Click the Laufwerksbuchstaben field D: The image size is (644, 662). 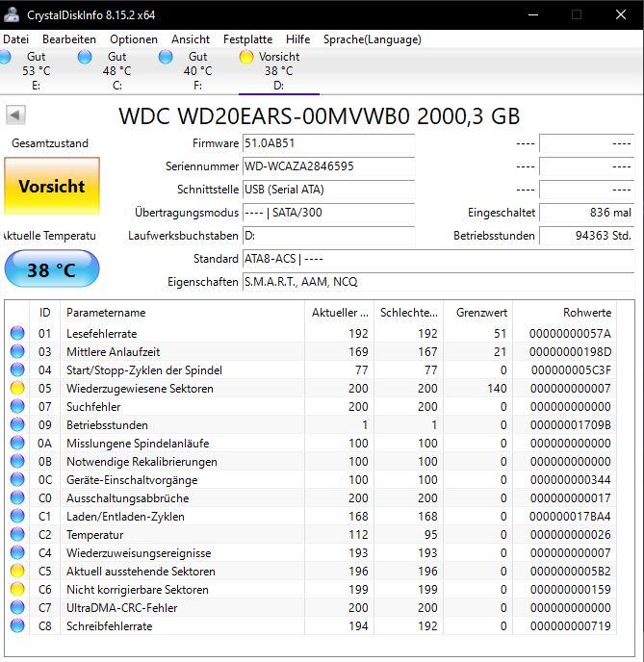tap(328, 236)
